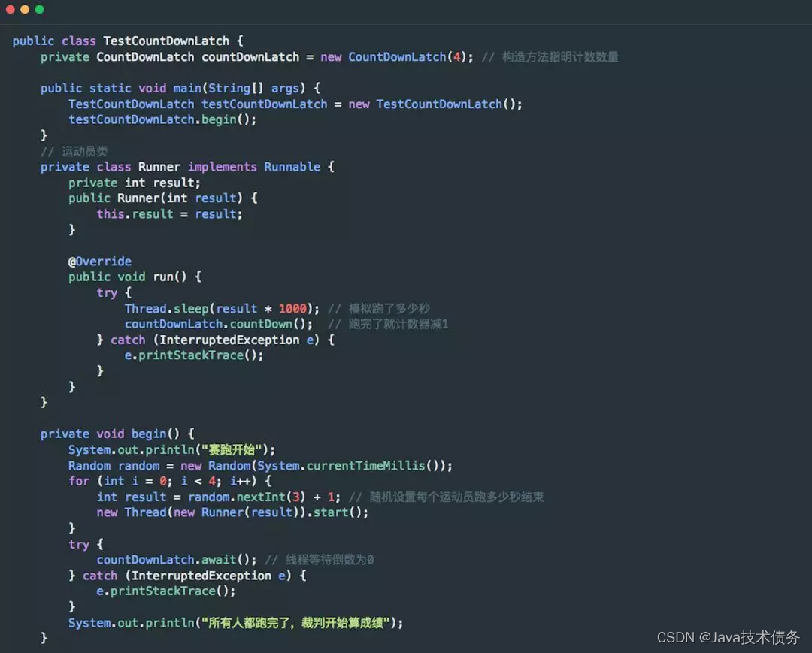Click the green maximize window dot
The image size is (812, 653).
39,9
